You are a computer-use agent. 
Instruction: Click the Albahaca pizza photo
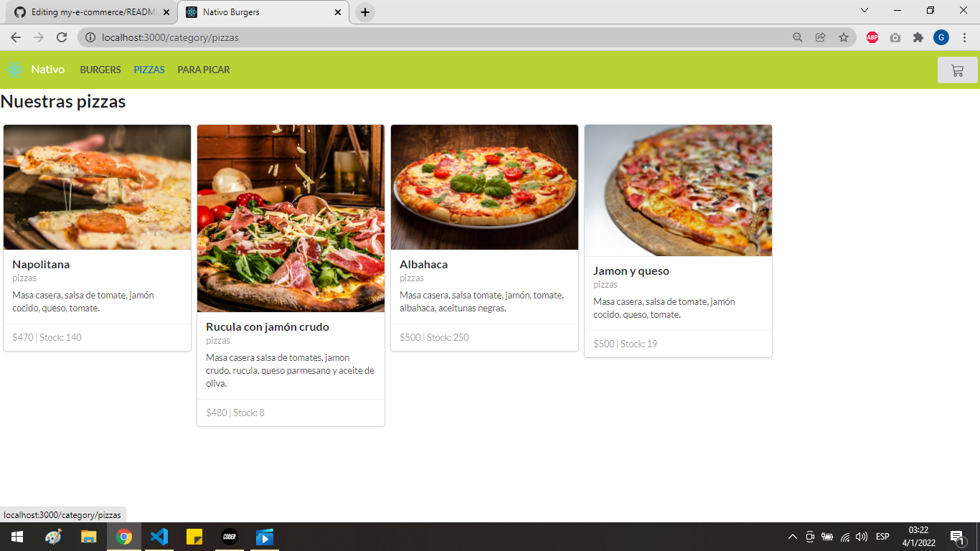[x=484, y=187]
